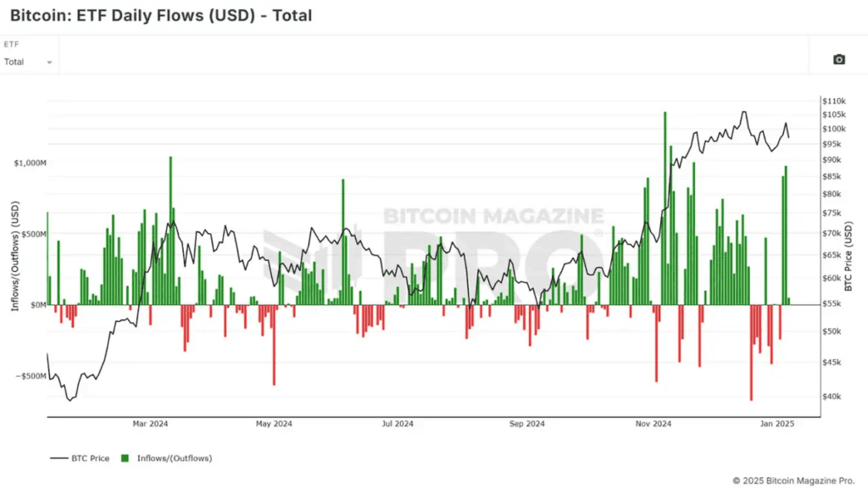868x488 pixels.
Task: Select the ETF filter label
Action: coord(11,43)
